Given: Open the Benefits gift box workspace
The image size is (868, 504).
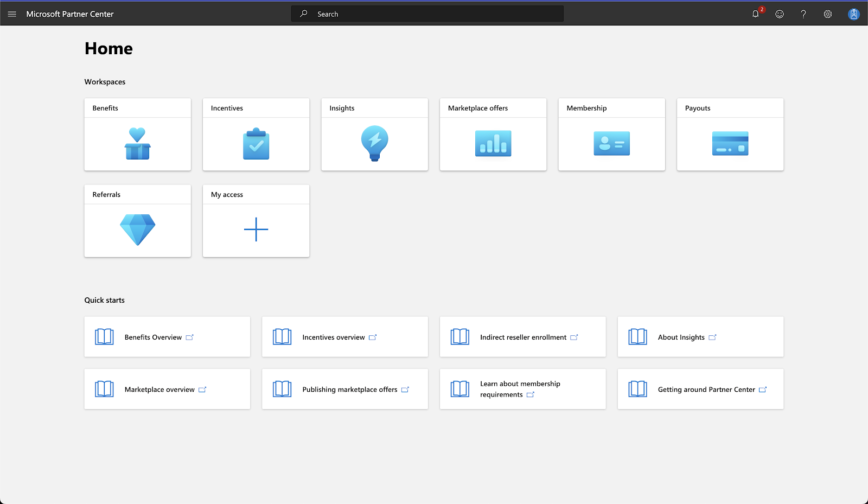Looking at the screenshot, I should click(138, 143).
